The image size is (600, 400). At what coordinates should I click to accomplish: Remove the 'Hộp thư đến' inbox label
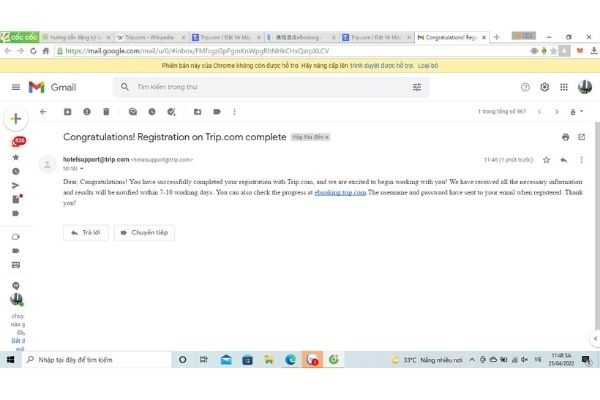[328, 136]
